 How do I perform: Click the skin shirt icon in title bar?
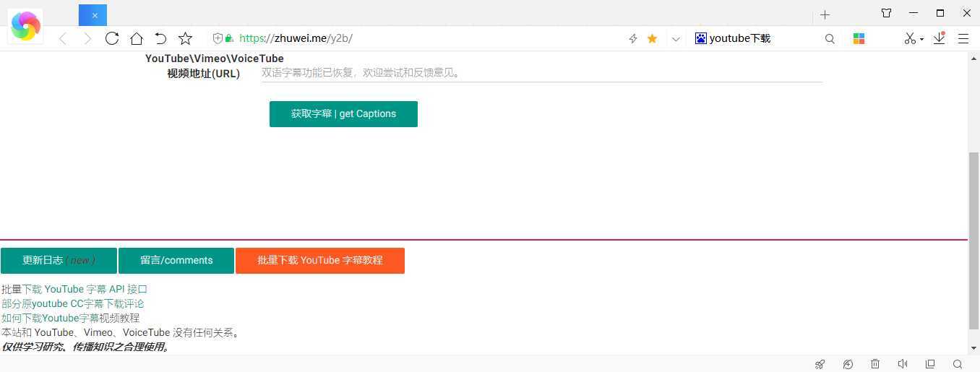pos(886,13)
